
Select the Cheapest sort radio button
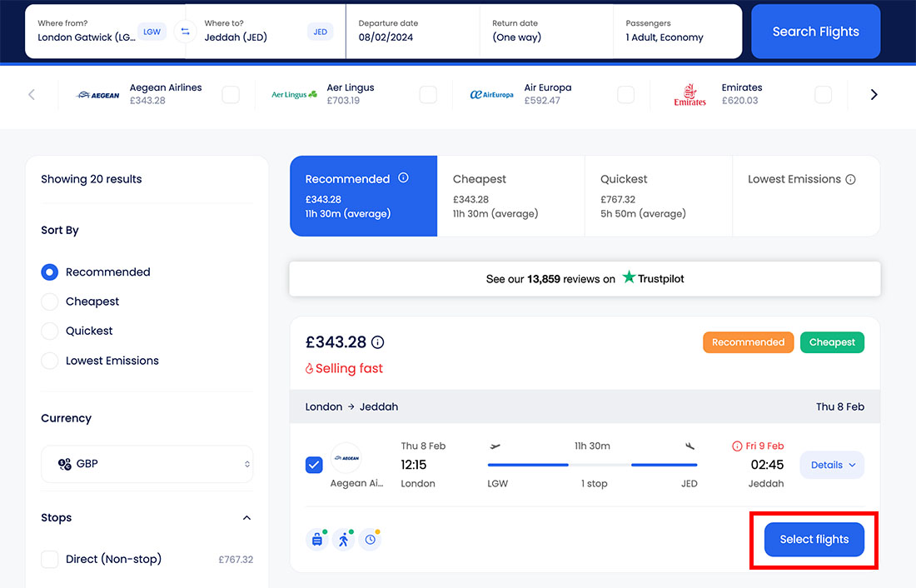click(x=50, y=301)
